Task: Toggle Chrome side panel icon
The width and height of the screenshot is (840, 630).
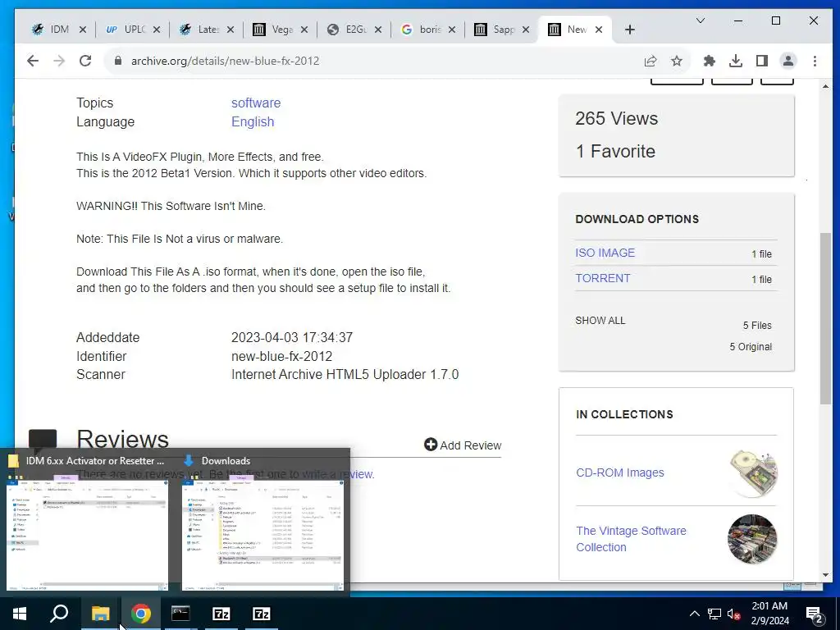Action: pyautogui.click(x=762, y=61)
